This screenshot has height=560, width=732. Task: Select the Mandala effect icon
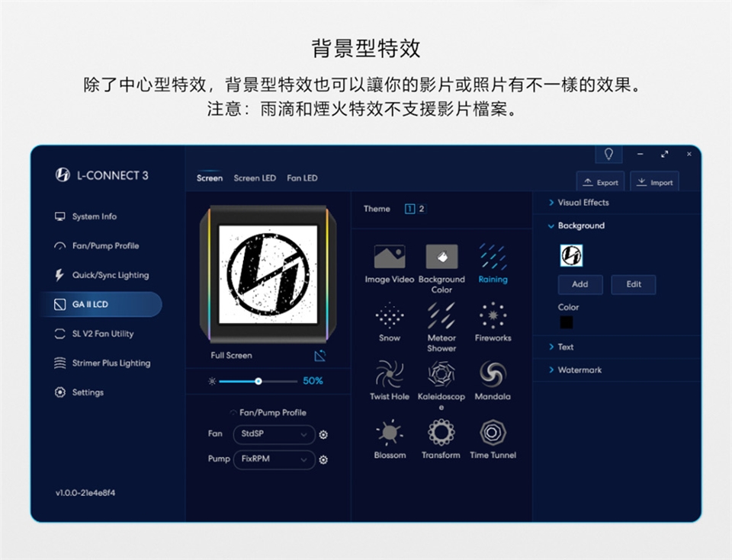click(493, 374)
